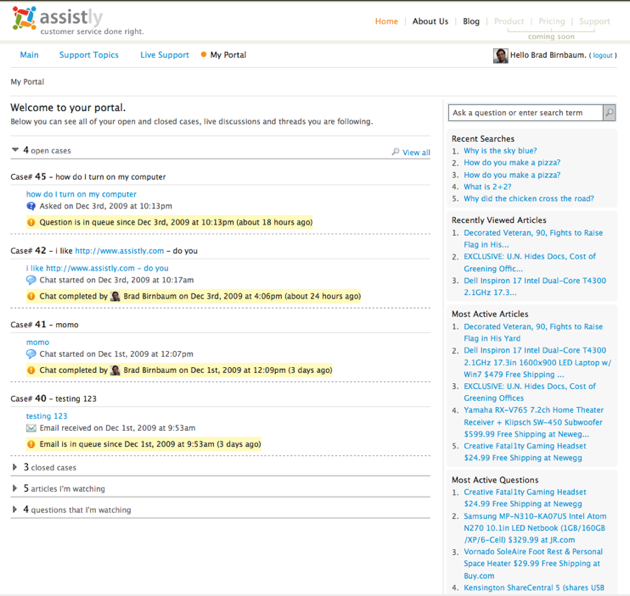Click the chat bubble icon under Case 42
Image resolution: width=630 pixels, height=596 pixels.
click(31, 281)
